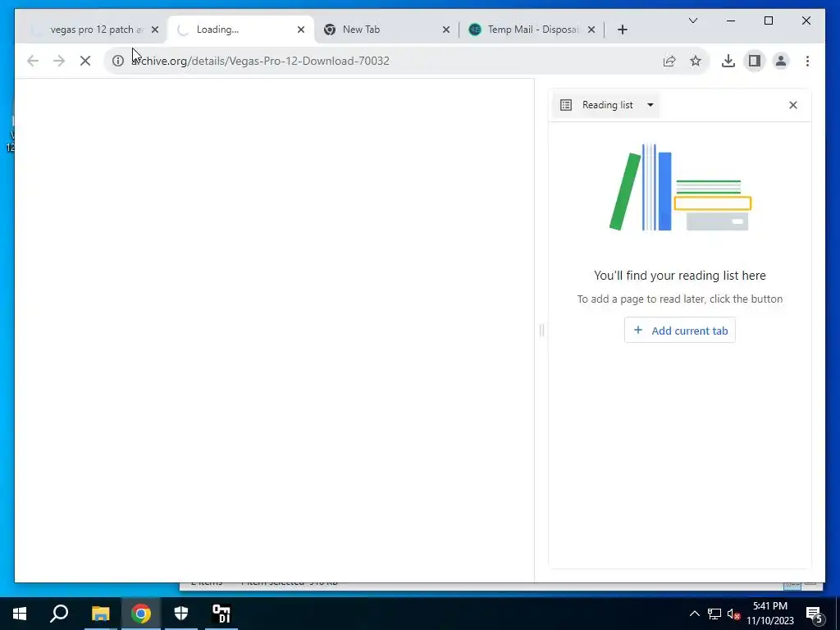
Task: Open clock showing 5:41 PM
Action: pyautogui.click(x=770, y=614)
